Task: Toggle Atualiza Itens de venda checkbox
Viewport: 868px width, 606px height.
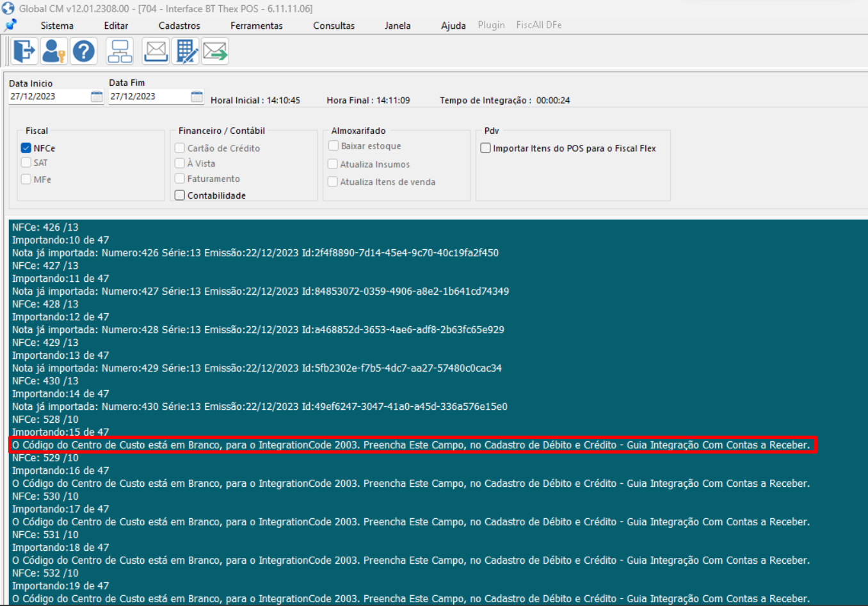Action: point(333,182)
